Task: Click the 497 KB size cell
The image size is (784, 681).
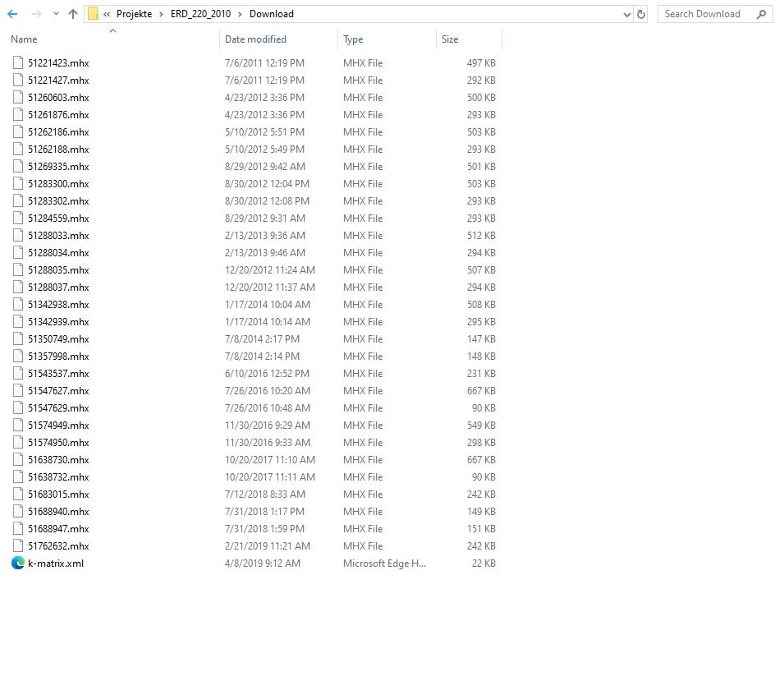Action: (481, 63)
